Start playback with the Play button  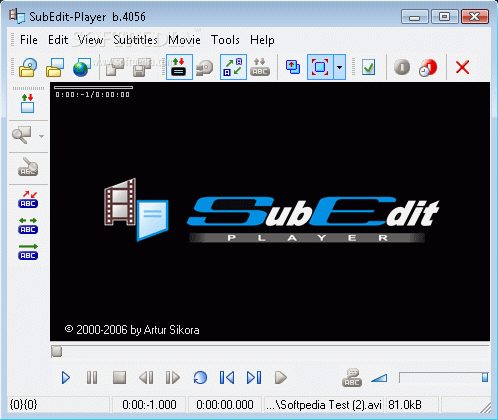pyautogui.click(x=66, y=378)
